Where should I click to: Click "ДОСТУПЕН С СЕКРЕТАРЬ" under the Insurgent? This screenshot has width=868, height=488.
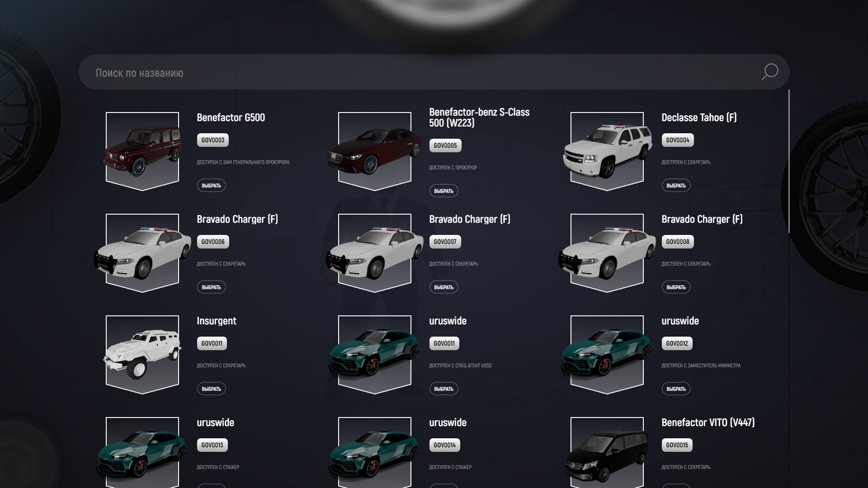(221, 366)
